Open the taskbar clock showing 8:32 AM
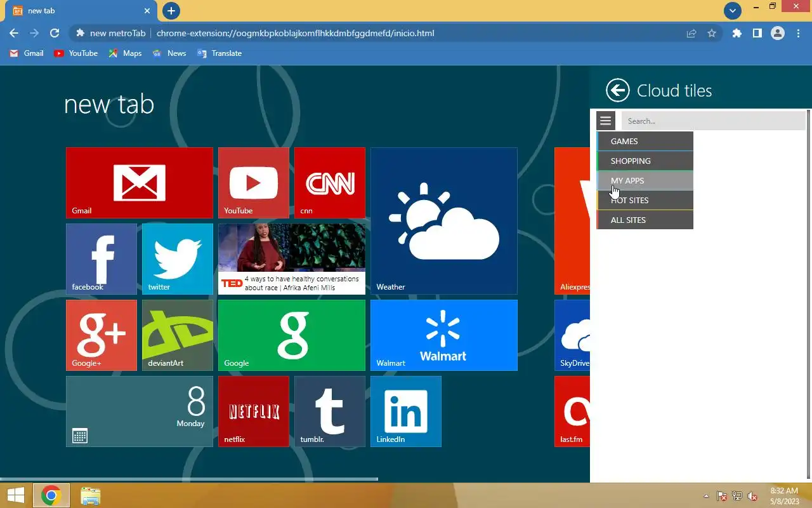812x508 pixels. [x=784, y=496]
